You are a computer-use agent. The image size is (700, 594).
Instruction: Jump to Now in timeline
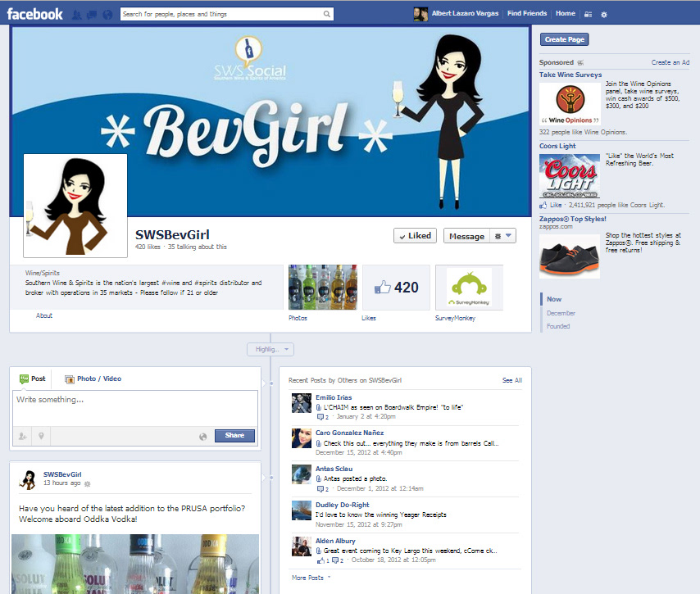[x=554, y=299]
